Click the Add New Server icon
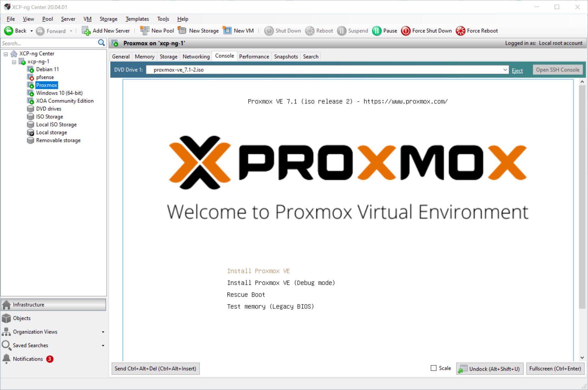Image resolution: width=588 pixels, height=390 pixels. tap(86, 31)
